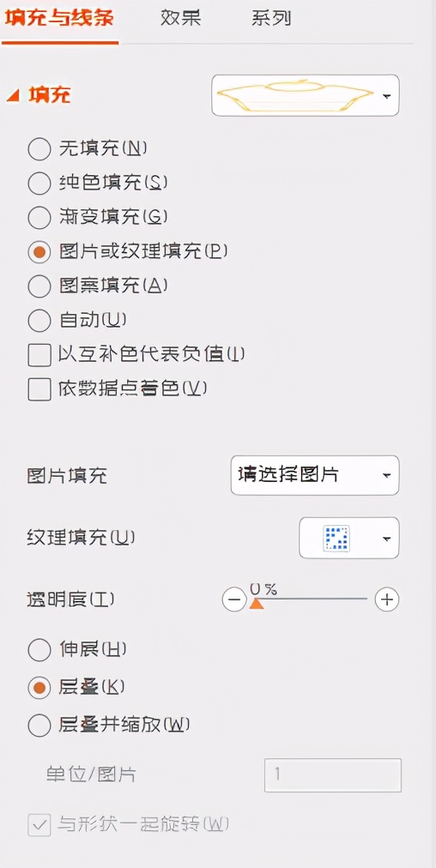Select the 填充与线条 tab

pos(58,18)
